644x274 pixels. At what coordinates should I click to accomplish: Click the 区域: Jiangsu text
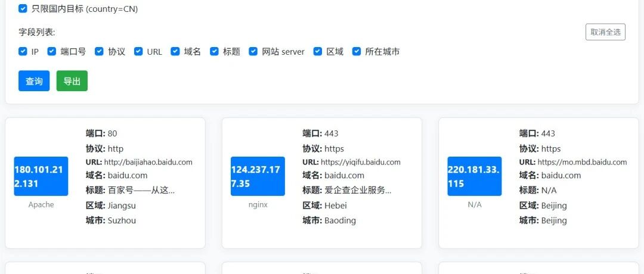[111, 205]
